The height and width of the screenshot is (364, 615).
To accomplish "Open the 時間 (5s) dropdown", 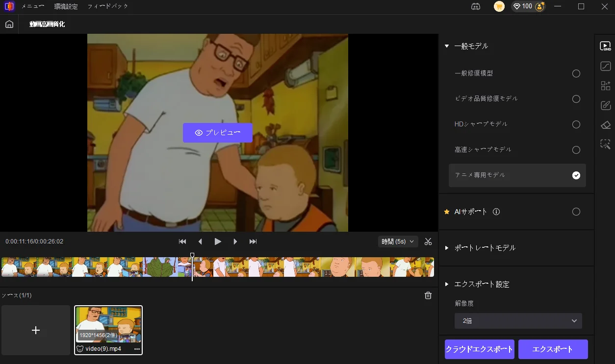I will 398,242.
